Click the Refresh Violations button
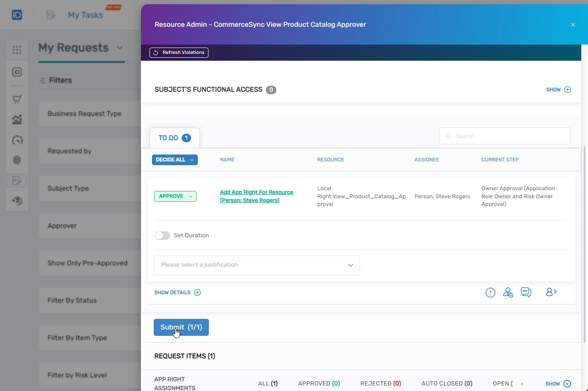The width and height of the screenshot is (588, 391). [179, 53]
